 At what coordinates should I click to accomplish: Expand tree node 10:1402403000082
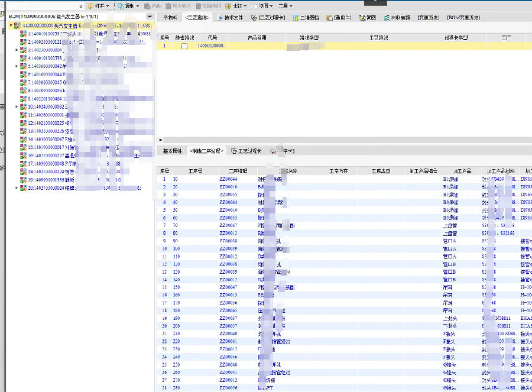(17, 107)
